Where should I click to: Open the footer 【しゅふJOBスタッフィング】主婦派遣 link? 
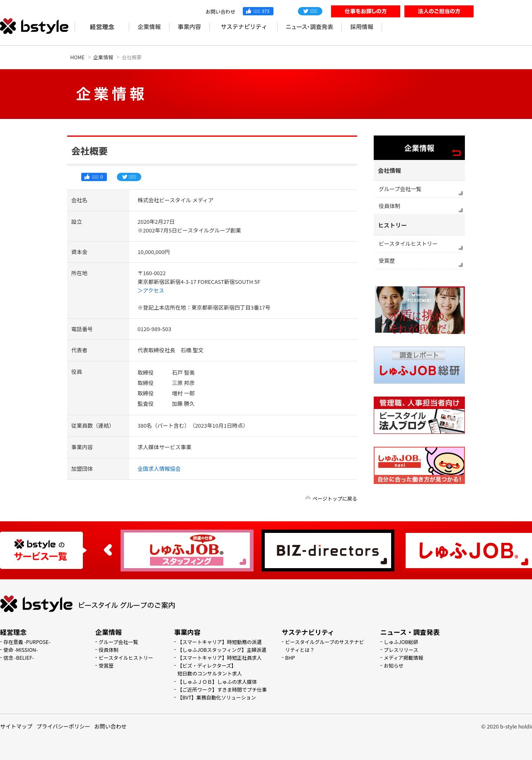222,650
